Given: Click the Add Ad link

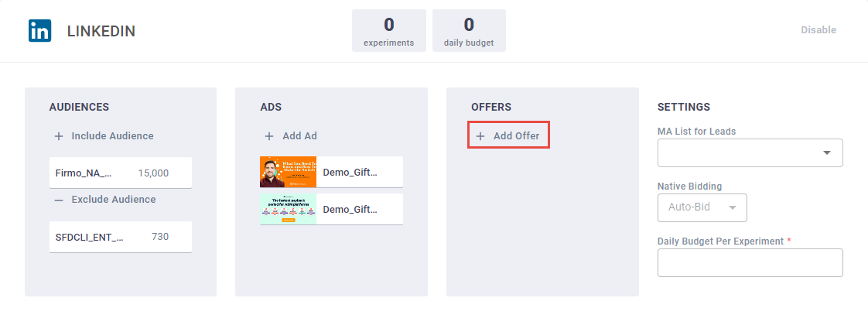Looking at the screenshot, I should point(299,136).
